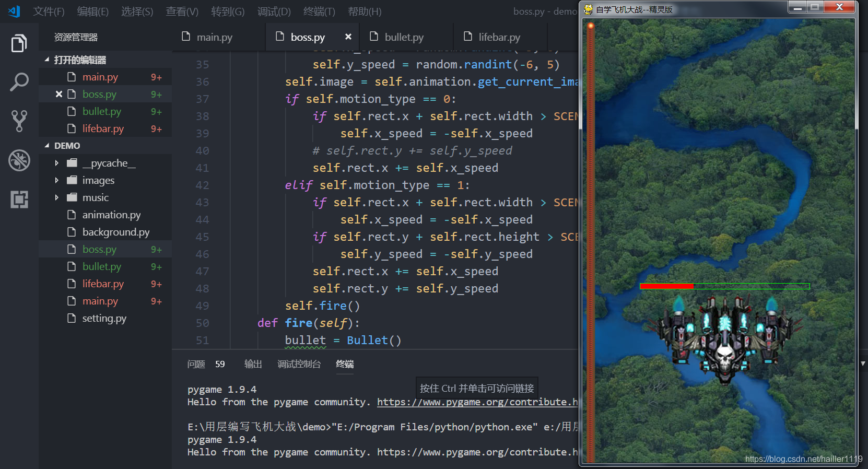Screen dimensions: 868x469
Task: Expand the __pycache__ folder arrow
Action: click(x=56, y=163)
